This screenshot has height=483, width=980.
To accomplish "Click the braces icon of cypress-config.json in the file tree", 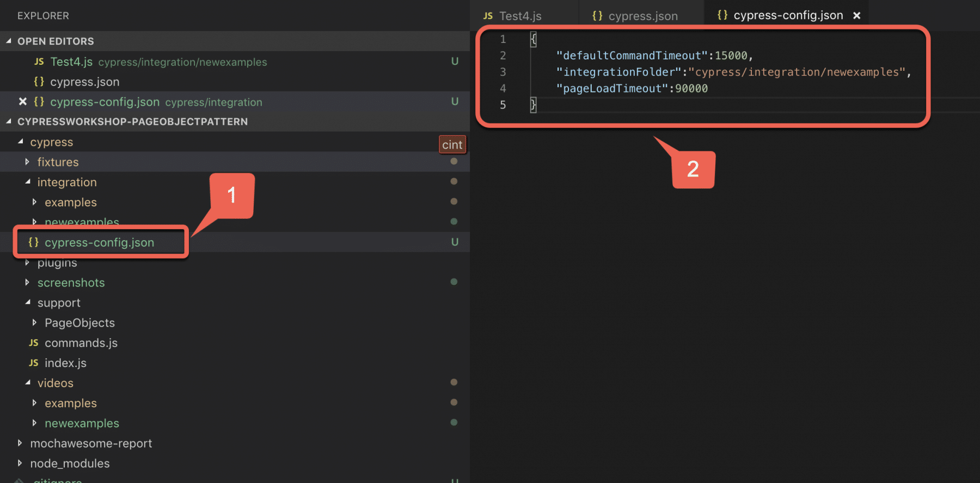I will click(x=33, y=242).
